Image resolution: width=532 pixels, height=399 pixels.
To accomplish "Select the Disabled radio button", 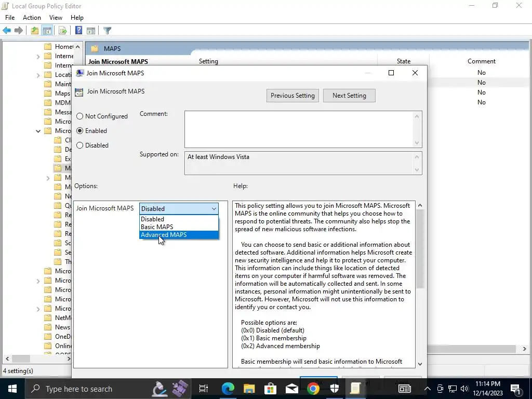I will point(79,145).
